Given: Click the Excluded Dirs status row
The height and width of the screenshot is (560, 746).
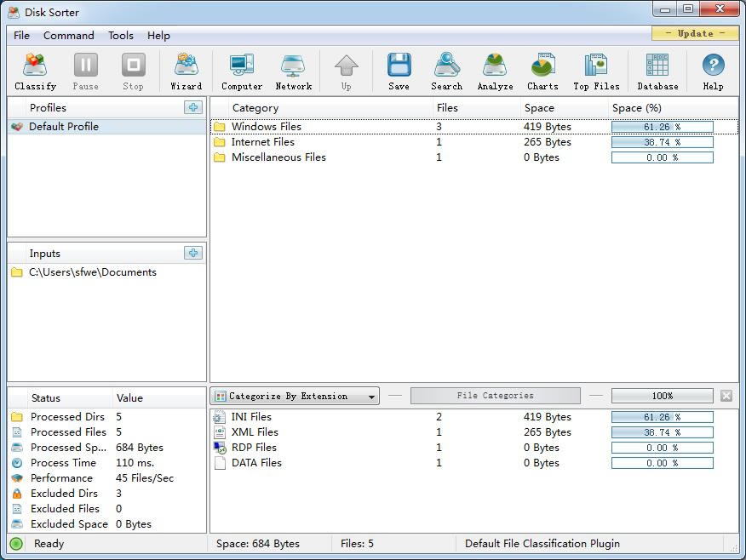Looking at the screenshot, I should coord(107,494).
